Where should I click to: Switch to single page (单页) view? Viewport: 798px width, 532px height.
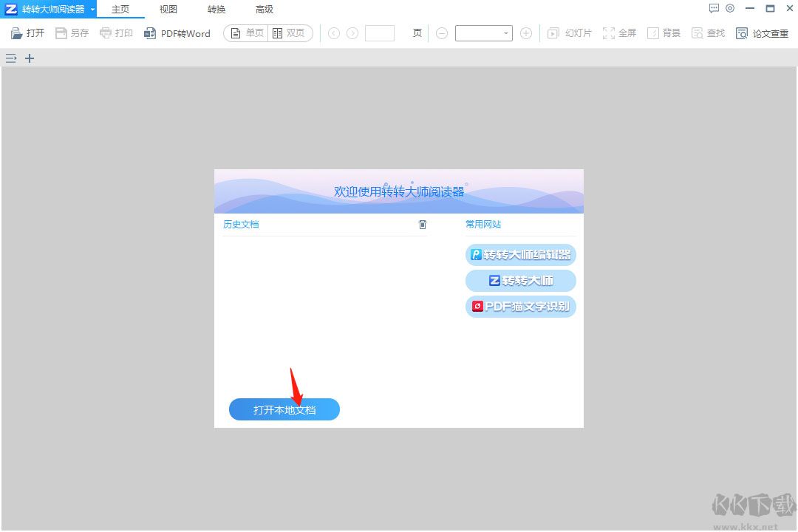(246, 33)
